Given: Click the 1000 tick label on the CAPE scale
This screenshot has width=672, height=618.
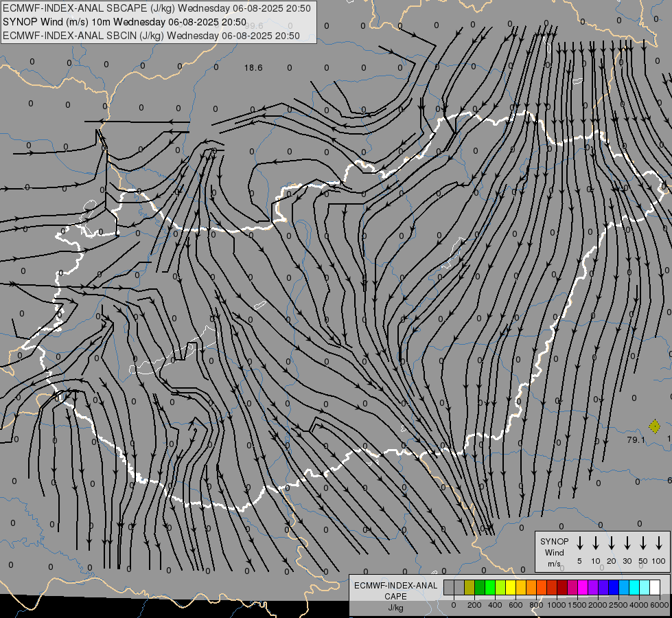Looking at the screenshot, I should [557, 605].
